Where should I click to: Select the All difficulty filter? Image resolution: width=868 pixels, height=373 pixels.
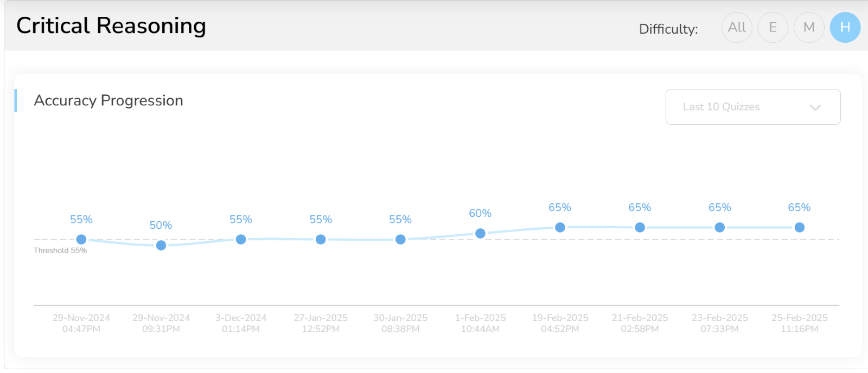[736, 28]
